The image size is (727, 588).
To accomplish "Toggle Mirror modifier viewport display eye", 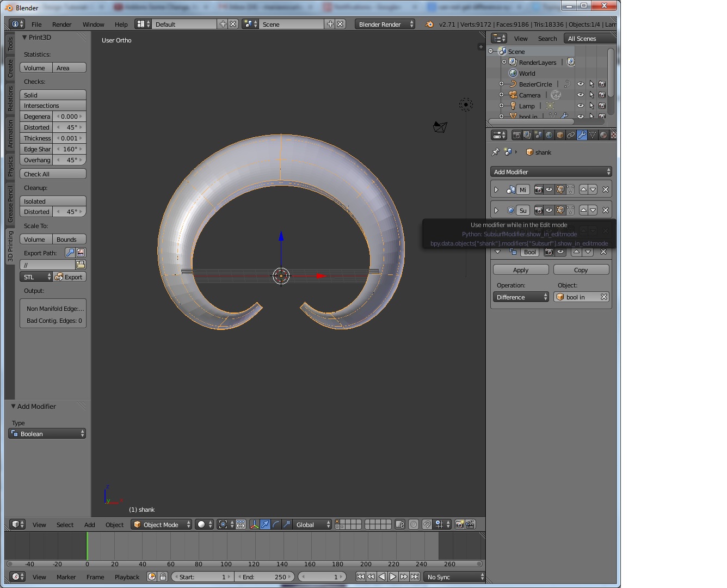I will [549, 189].
